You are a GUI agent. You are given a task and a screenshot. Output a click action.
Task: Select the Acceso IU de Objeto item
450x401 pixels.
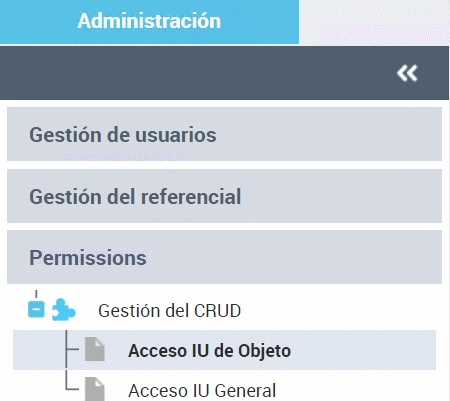(224, 350)
